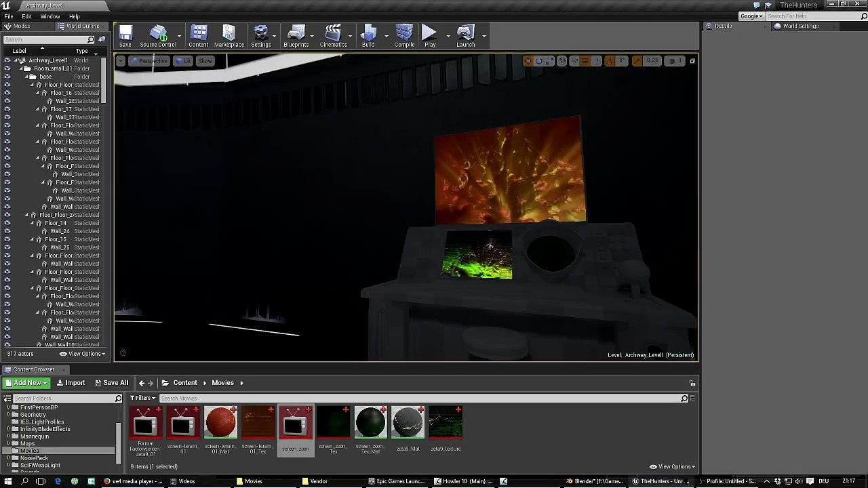This screenshot has width=868, height=488.
Task: Open the Blueprints toolbar menu
Action: pos(296,35)
